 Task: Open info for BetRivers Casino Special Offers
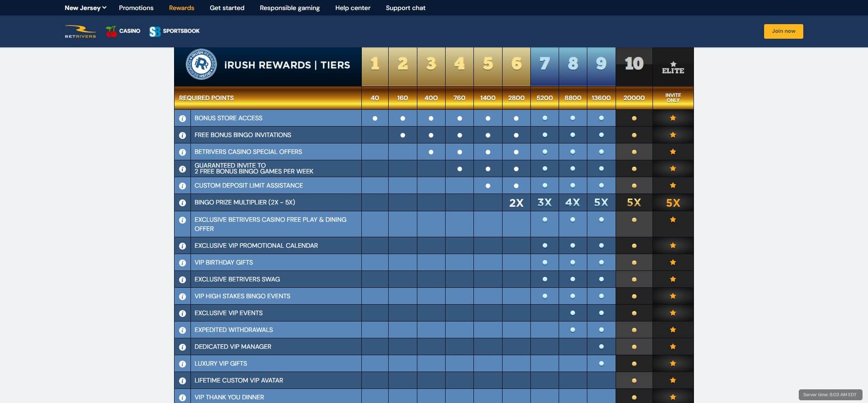click(x=182, y=152)
